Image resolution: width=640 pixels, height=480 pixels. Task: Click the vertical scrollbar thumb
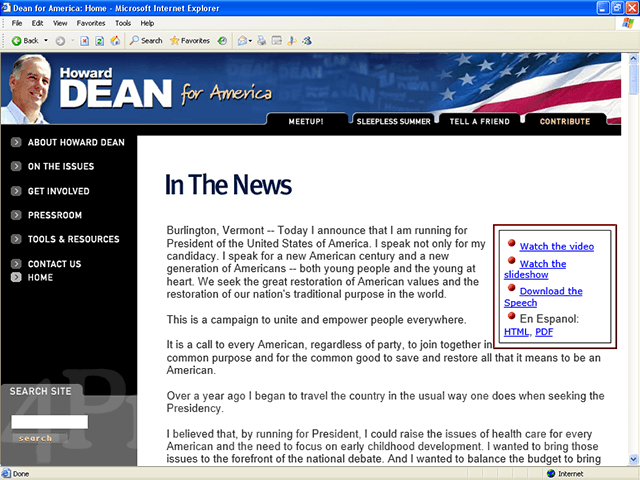pos(633,80)
